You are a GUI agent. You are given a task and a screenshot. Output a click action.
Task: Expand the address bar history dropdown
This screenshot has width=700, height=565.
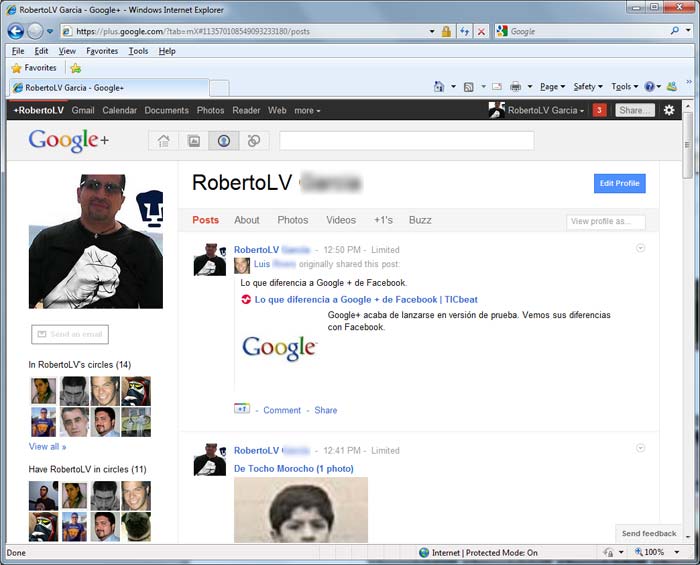click(x=432, y=31)
